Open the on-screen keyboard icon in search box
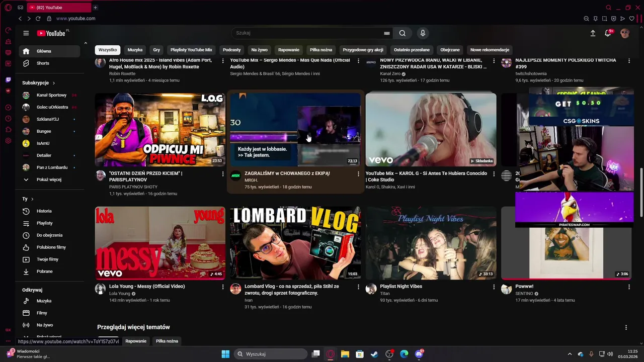 click(x=387, y=33)
